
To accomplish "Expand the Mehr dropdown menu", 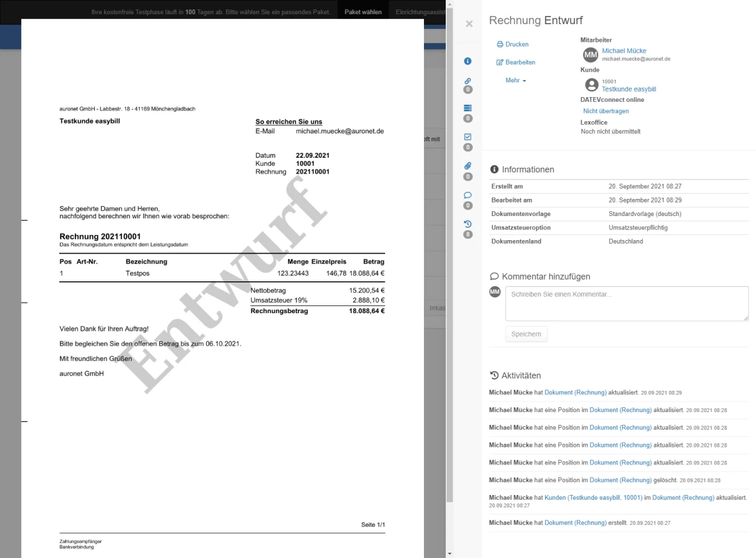I will pyautogui.click(x=516, y=80).
